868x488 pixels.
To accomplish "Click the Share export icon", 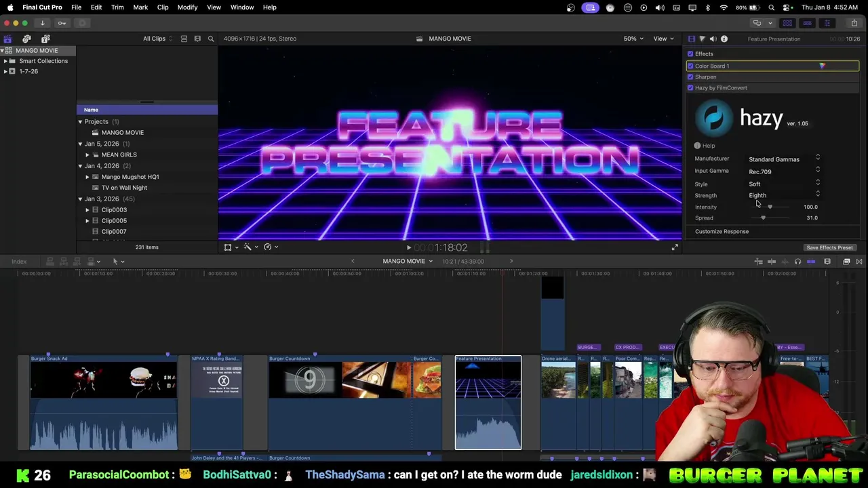I will [x=854, y=23].
